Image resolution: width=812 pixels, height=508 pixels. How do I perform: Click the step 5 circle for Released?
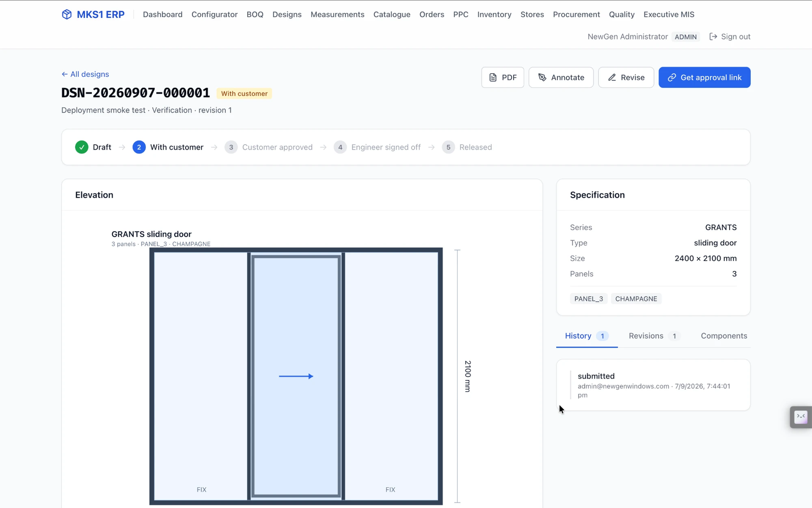(448, 147)
